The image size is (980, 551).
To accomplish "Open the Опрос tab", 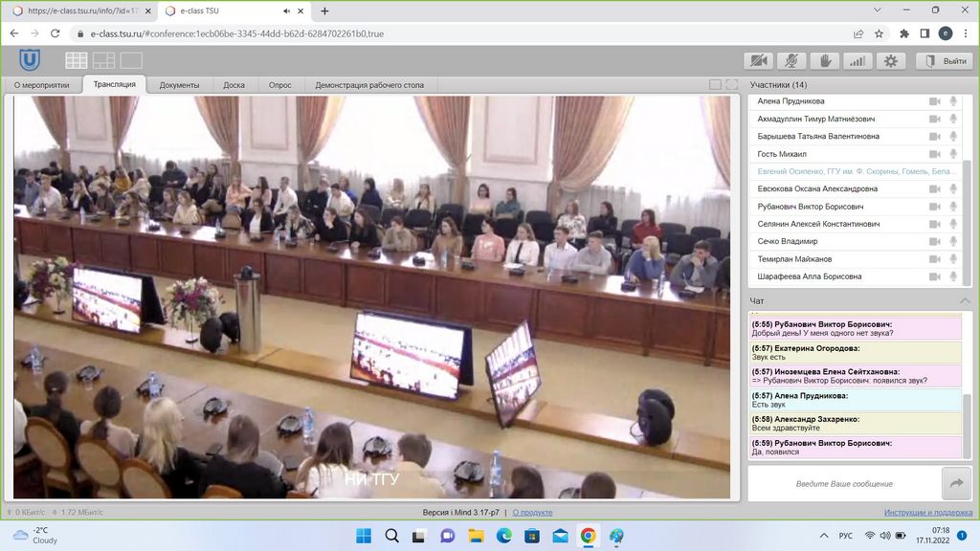I will pyautogui.click(x=279, y=85).
